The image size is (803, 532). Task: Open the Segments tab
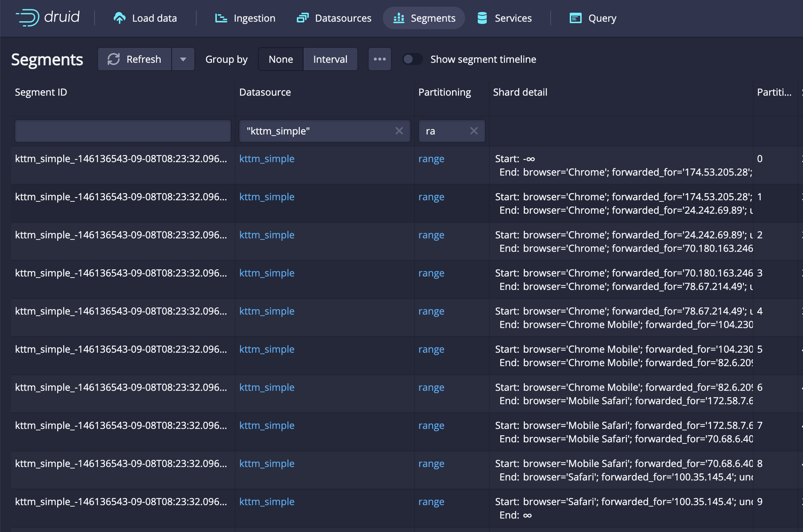click(424, 18)
